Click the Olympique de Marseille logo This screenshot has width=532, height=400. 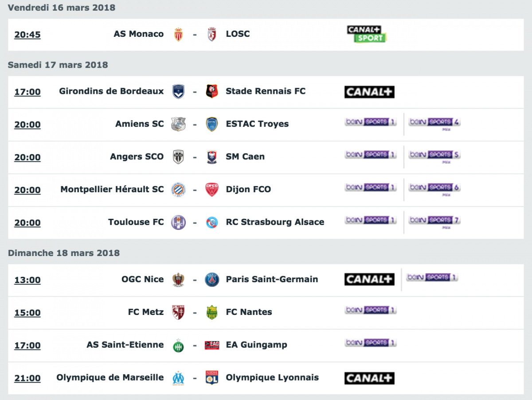178,378
